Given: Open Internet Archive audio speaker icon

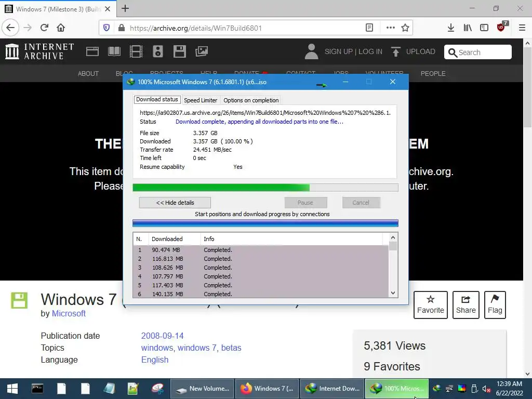Looking at the screenshot, I should (x=158, y=51).
